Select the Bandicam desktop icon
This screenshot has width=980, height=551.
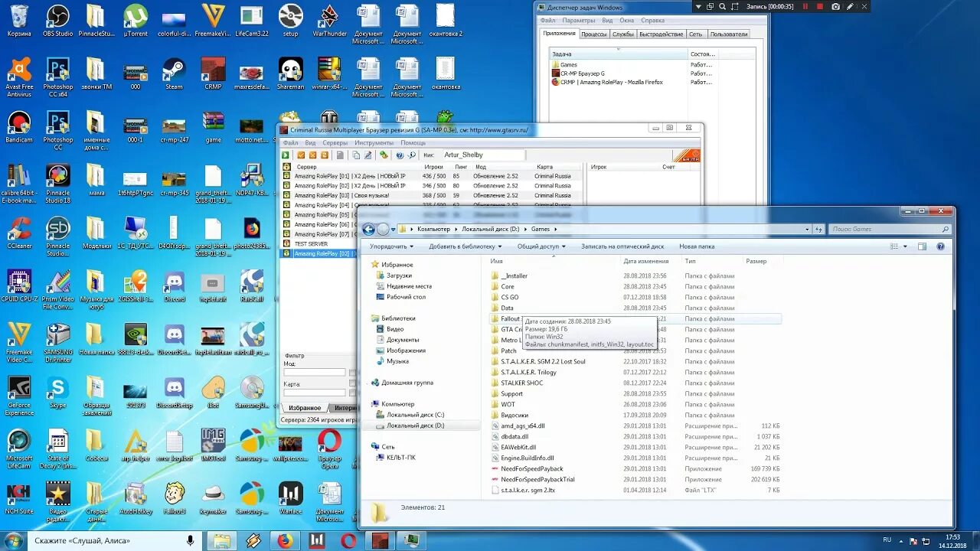pyautogui.click(x=19, y=127)
